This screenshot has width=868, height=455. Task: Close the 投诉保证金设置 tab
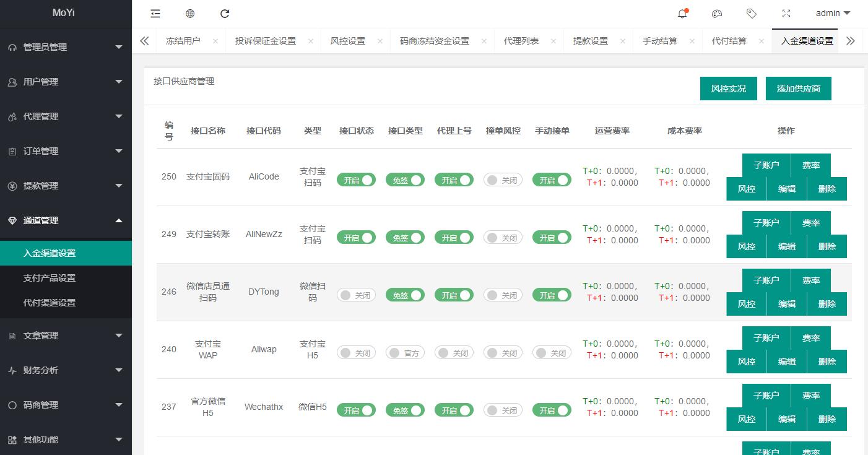point(310,41)
